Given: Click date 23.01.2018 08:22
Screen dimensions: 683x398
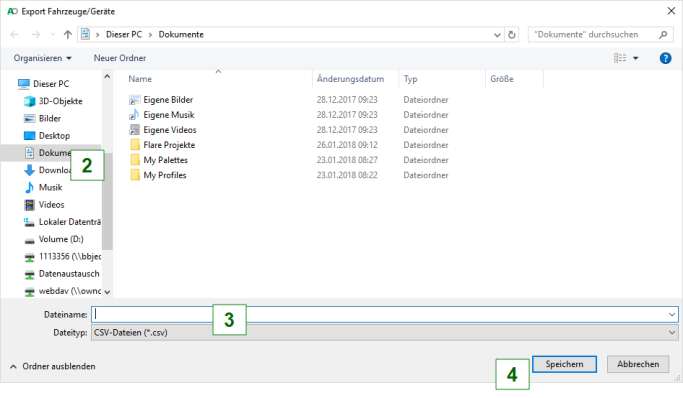Looking at the screenshot, I should 347,175.
